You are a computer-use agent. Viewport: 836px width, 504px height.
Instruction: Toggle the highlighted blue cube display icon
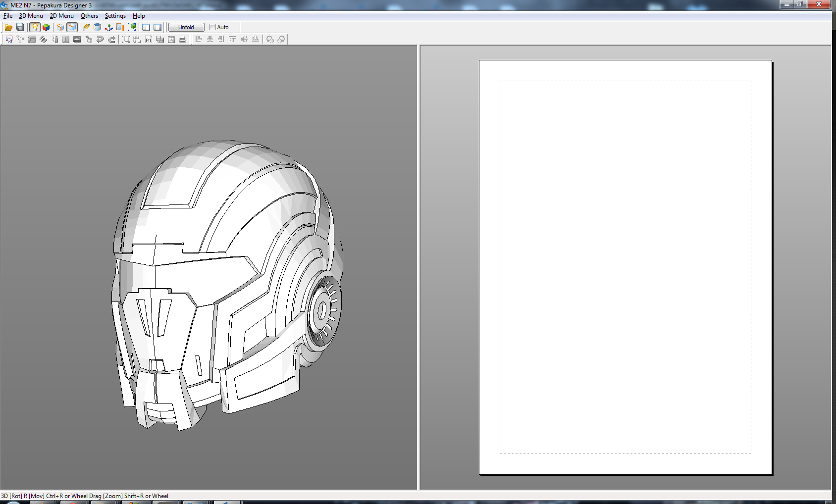pos(72,27)
